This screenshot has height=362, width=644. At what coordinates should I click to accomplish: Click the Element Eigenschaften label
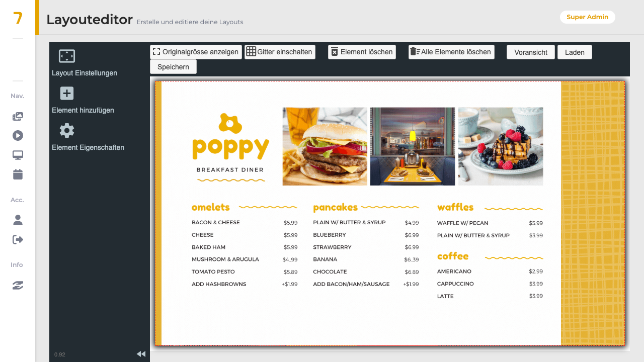(x=88, y=147)
